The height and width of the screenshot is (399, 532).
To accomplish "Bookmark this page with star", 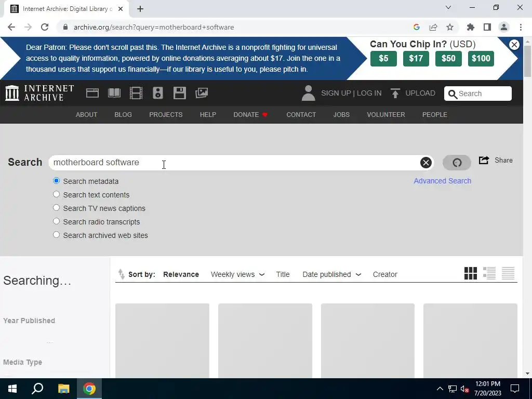I will click(450, 27).
